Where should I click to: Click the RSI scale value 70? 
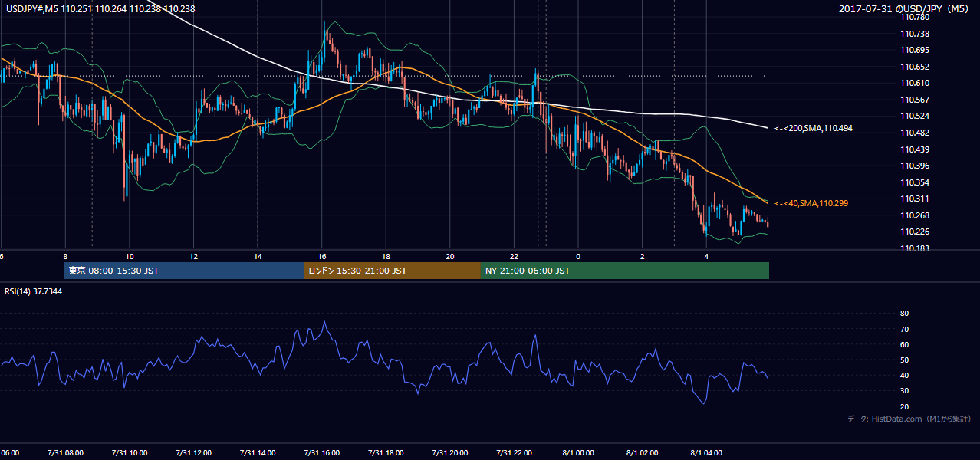[x=904, y=329]
